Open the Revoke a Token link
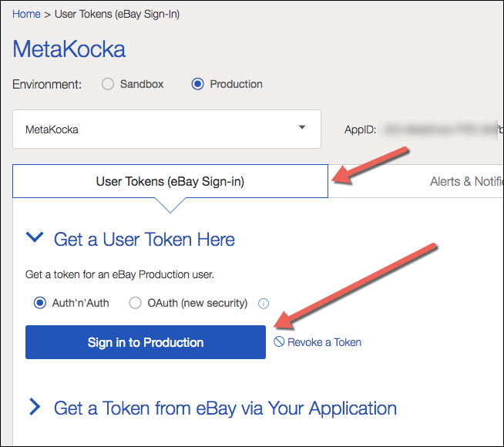The width and height of the screenshot is (504, 447). (318, 342)
